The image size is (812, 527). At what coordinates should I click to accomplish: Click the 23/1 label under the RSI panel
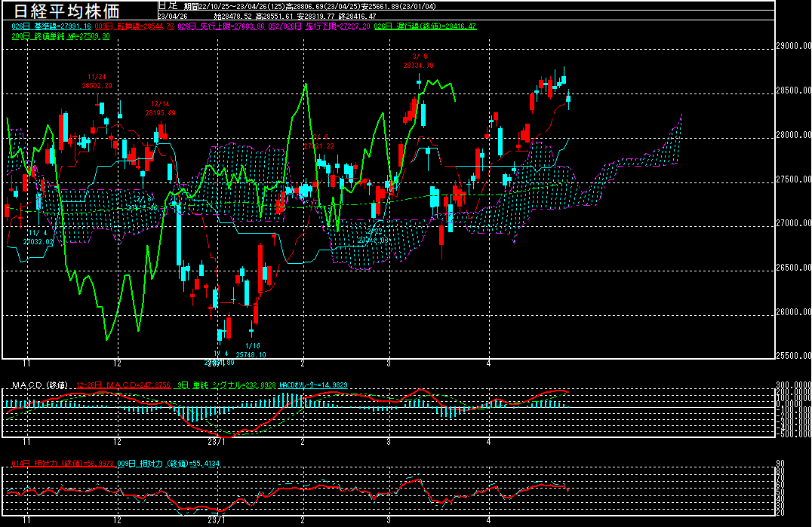(x=217, y=520)
